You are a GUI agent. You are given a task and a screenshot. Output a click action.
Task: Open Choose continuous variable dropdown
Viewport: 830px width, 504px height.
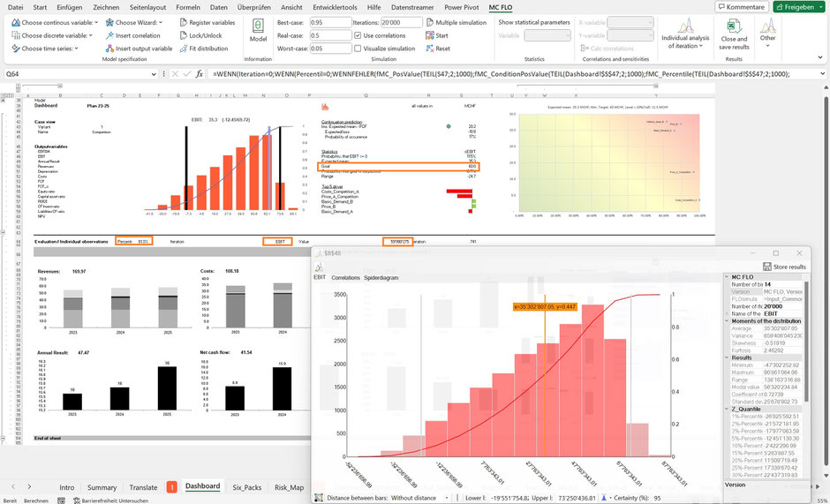55,22
